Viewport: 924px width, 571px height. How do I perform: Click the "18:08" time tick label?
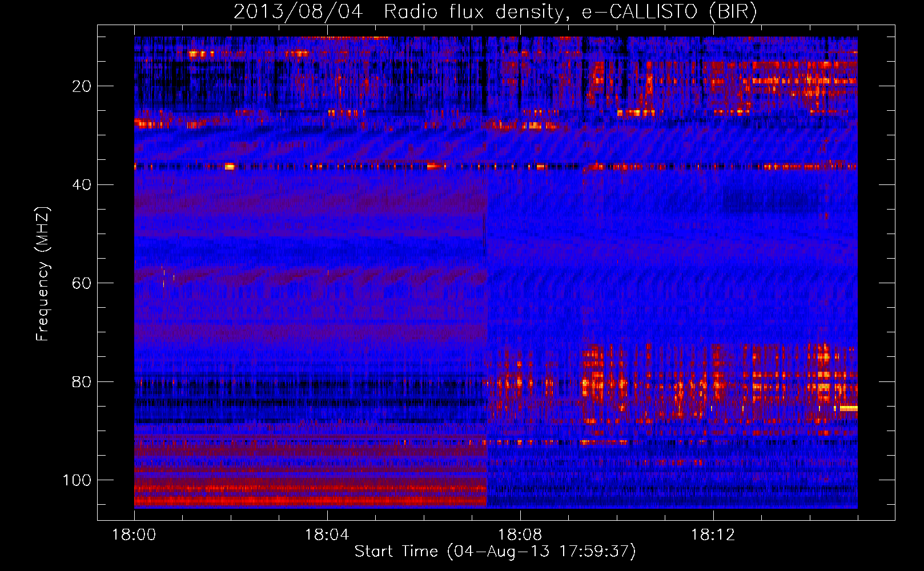coord(520,535)
